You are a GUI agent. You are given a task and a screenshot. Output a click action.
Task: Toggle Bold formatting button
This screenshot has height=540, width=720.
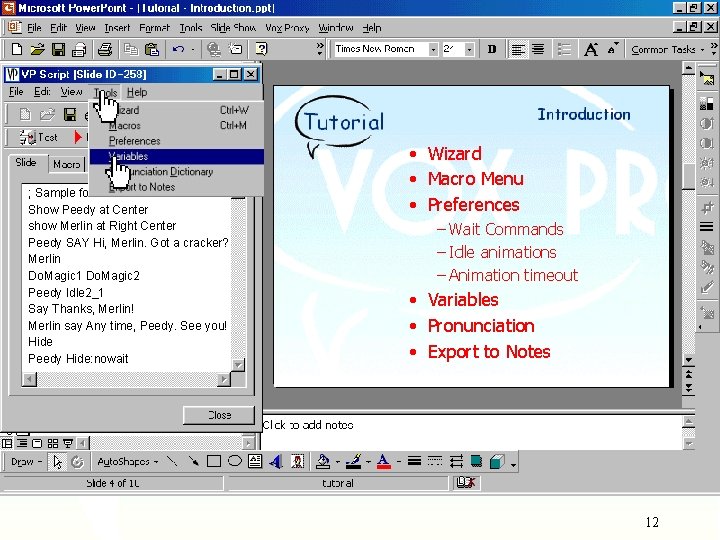pos(492,49)
